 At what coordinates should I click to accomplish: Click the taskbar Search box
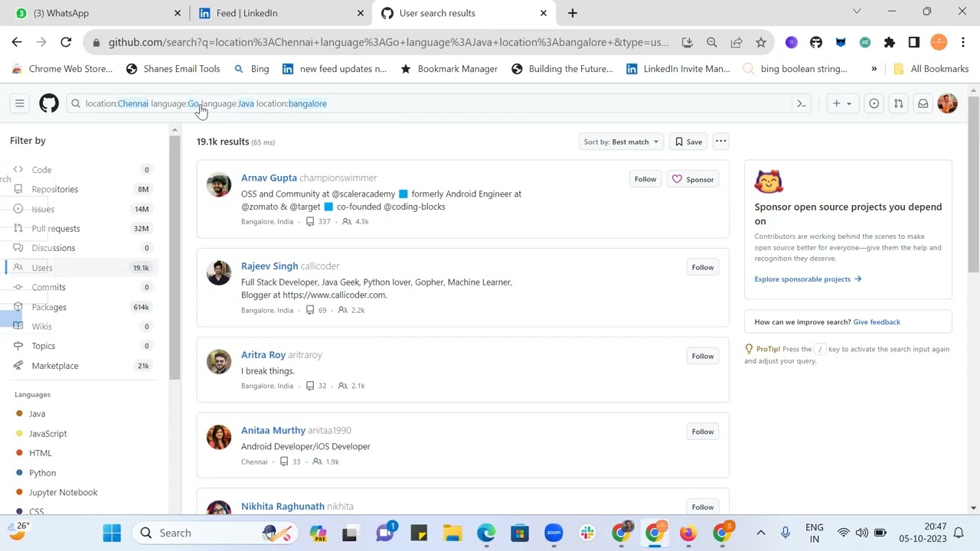pos(214,533)
